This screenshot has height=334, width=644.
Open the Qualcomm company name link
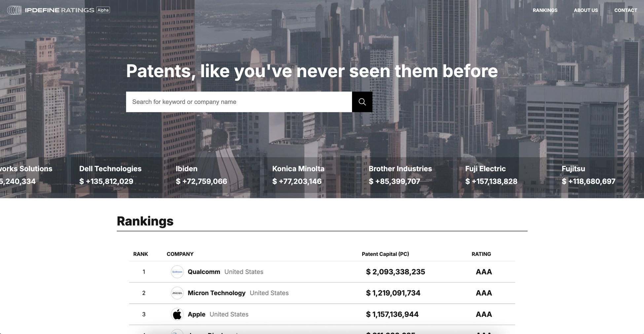pyautogui.click(x=204, y=272)
